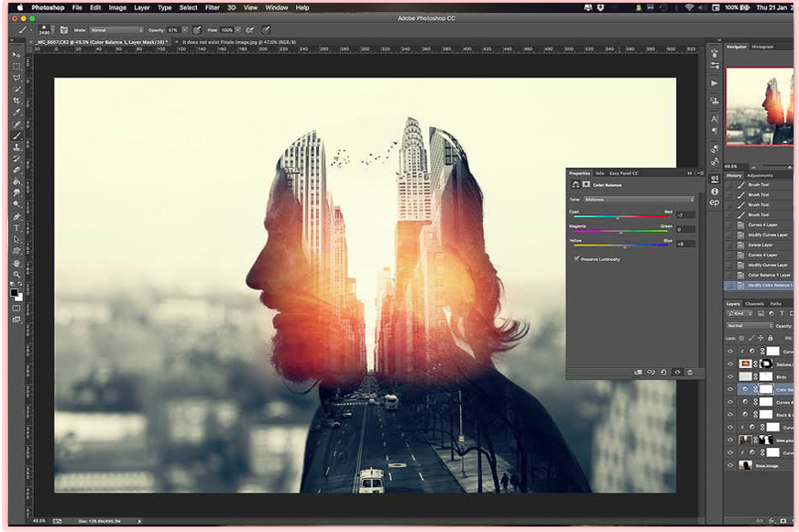Open the Tone dropdown set to Midtones
This screenshot has width=799, height=532.
639,199
